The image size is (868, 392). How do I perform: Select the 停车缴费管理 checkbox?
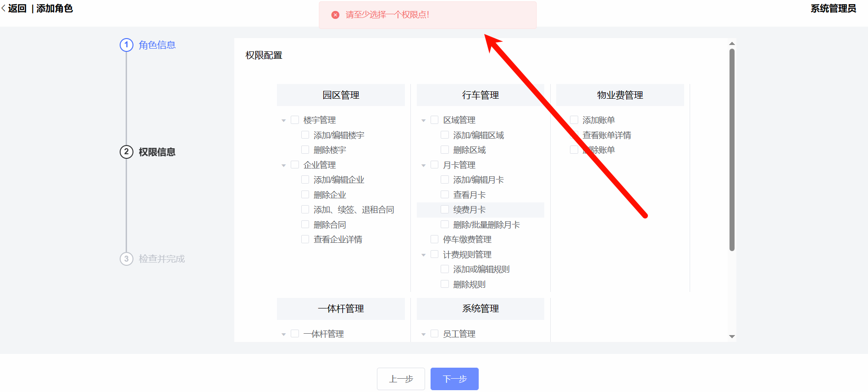[435, 239]
